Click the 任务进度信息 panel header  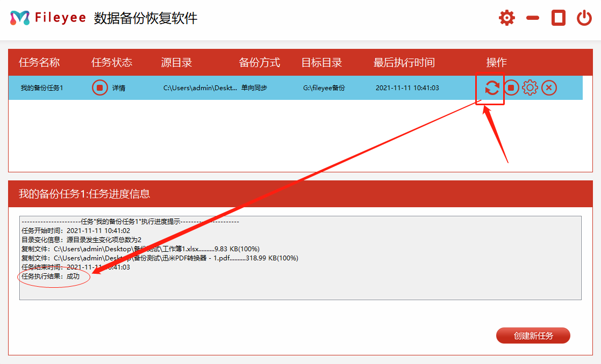point(84,194)
